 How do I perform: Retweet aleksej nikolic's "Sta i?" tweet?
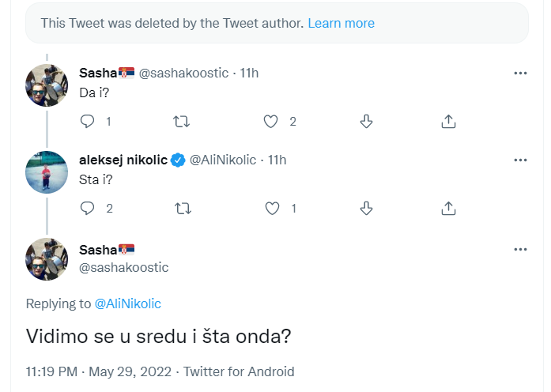coord(181,208)
